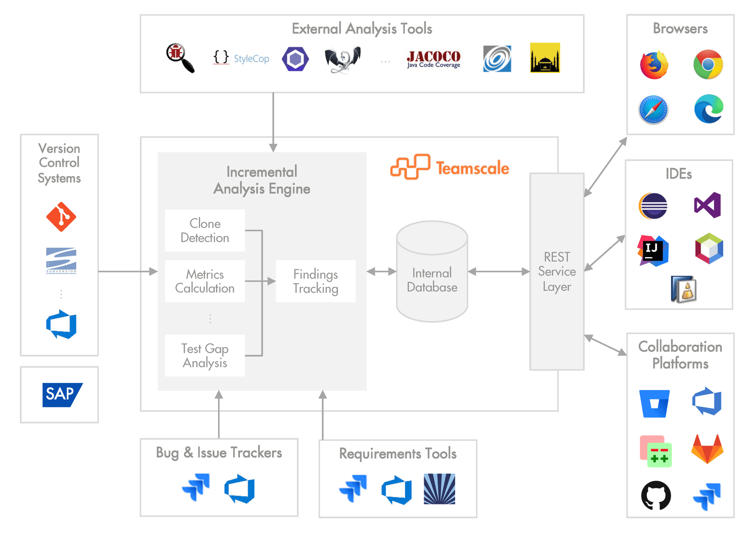Click the Eclipse IDE icon

(653, 206)
